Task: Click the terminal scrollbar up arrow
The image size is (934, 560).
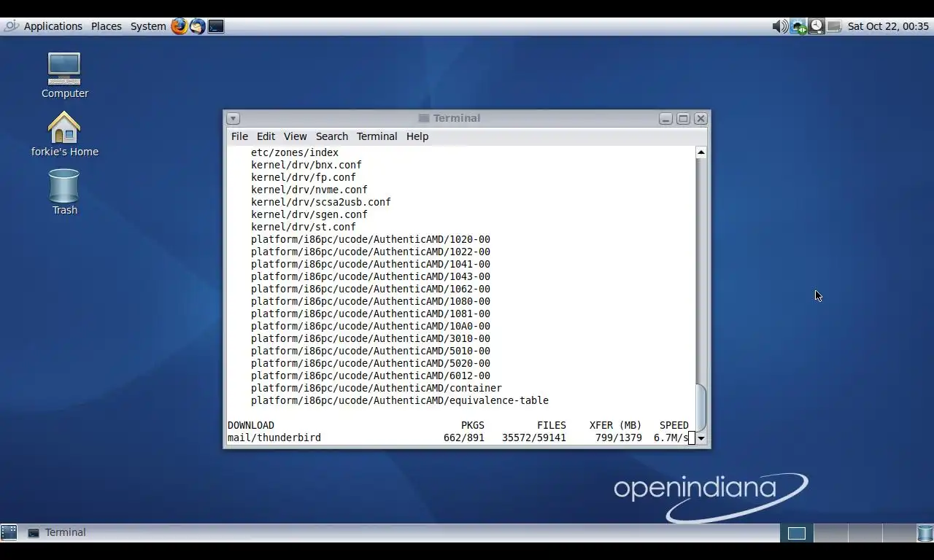Action: point(700,152)
